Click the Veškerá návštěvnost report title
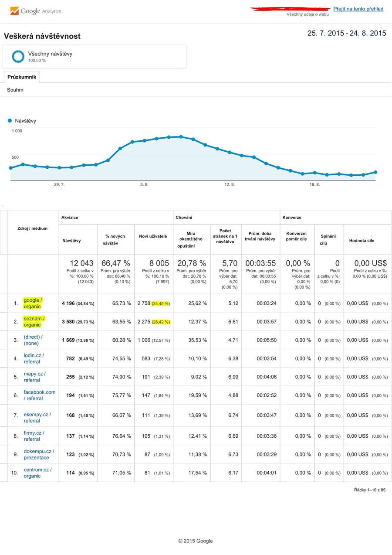 [x=42, y=36]
